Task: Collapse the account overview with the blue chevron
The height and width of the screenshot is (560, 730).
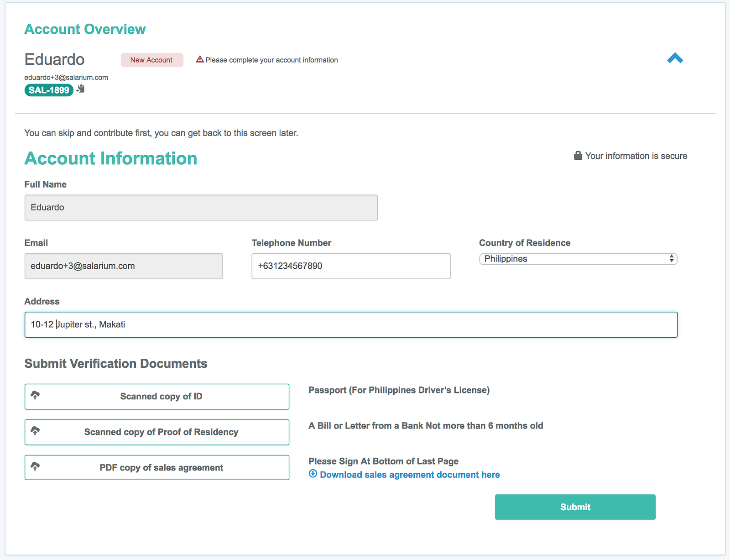Action: 675,58
